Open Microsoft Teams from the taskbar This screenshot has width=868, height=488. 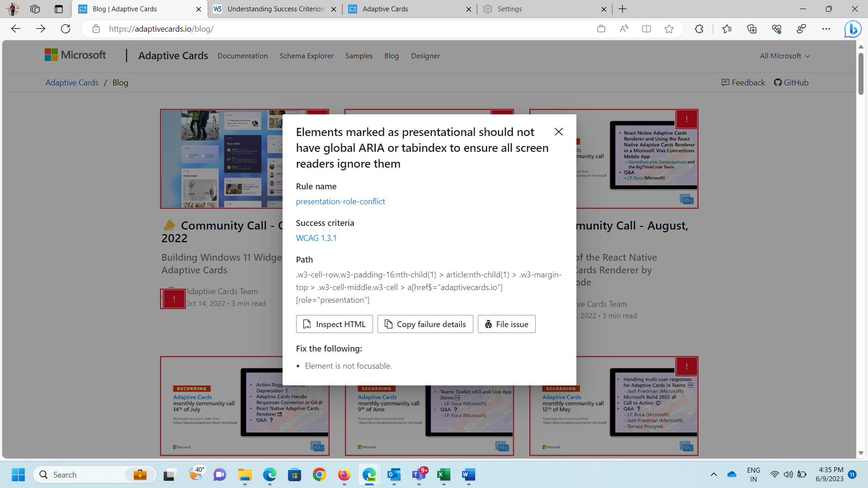(419, 474)
